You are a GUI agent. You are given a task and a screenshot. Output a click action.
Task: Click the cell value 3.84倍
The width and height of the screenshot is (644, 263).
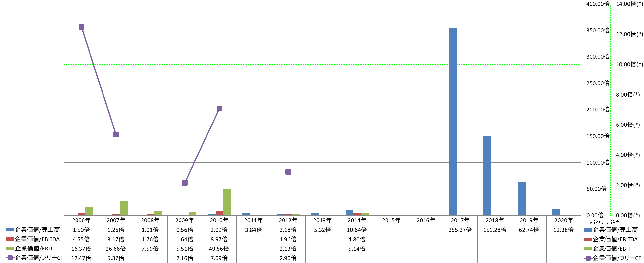coord(254,230)
